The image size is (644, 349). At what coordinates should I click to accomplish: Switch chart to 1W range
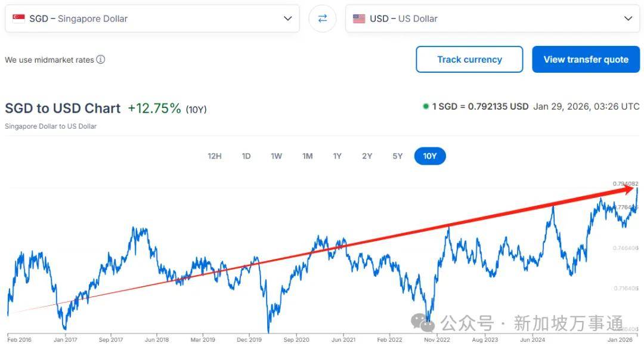coord(277,156)
